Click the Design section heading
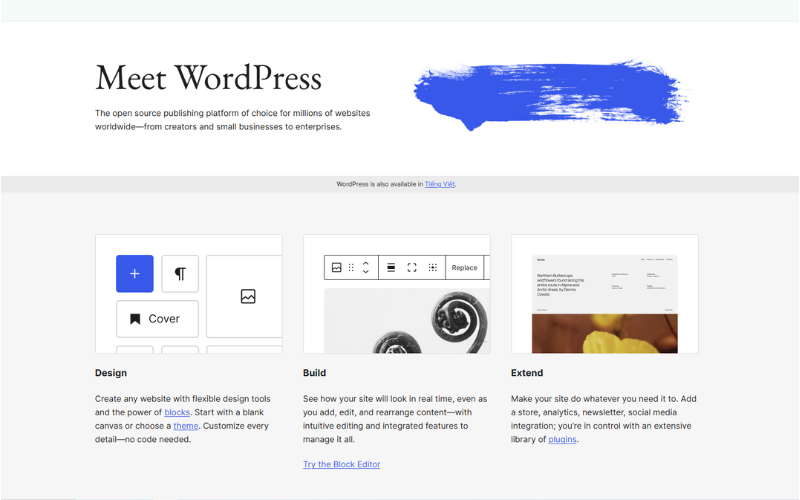 111,373
